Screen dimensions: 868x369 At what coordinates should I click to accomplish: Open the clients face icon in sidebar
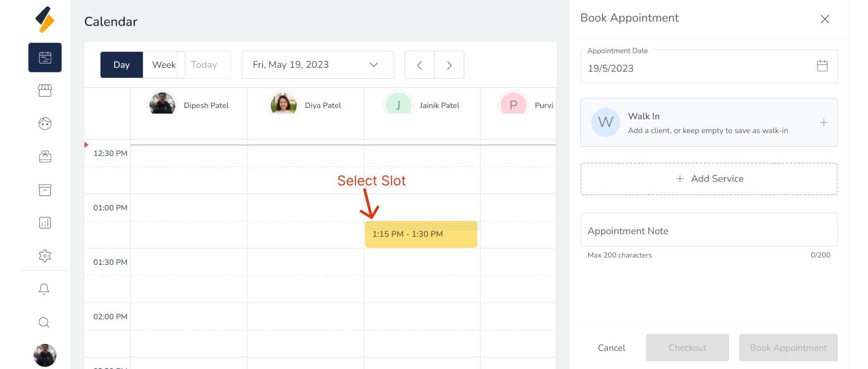coord(45,123)
